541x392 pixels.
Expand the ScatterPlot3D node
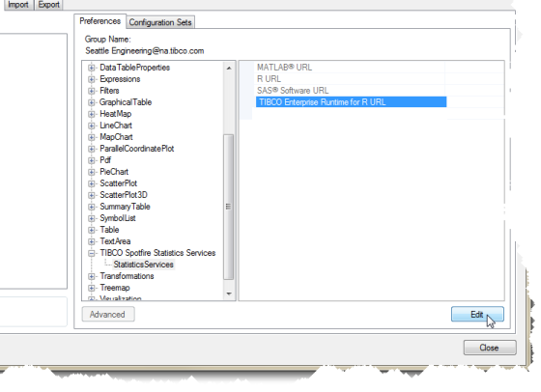[x=92, y=195]
